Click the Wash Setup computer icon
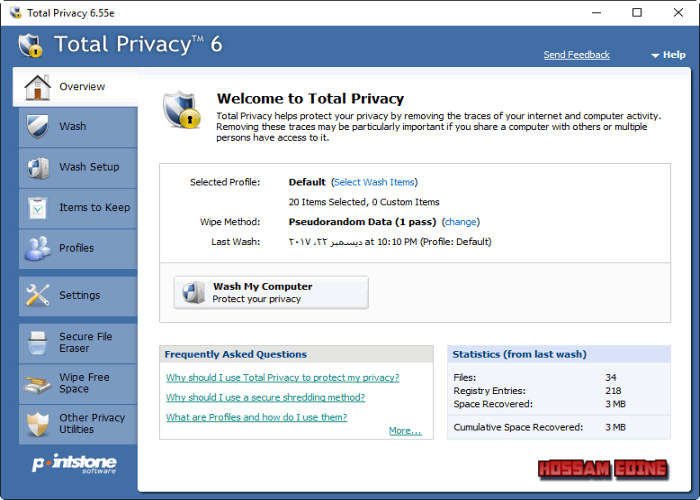Screen dimensions: 700x500 click(38, 168)
